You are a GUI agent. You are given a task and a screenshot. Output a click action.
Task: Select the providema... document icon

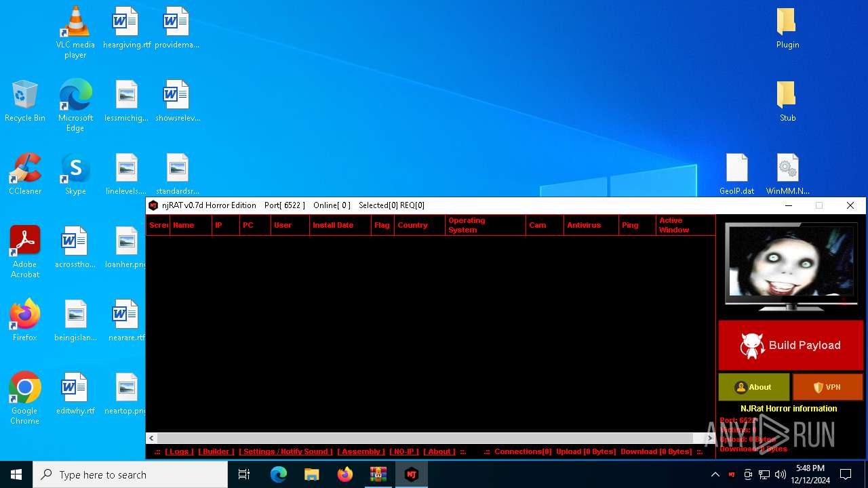pyautogui.click(x=176, y=28)
